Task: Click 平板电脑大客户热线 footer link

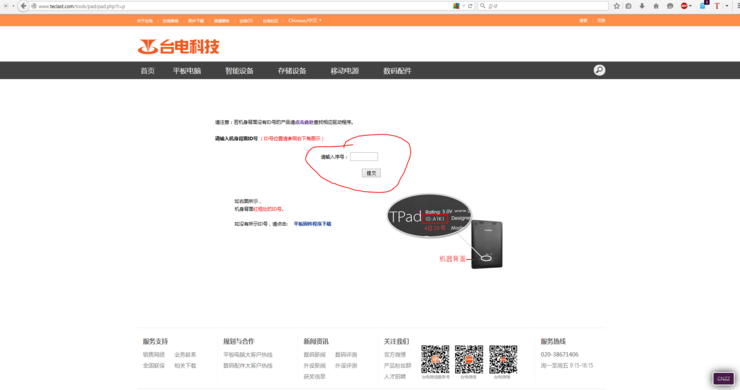Action: [248, 355]
